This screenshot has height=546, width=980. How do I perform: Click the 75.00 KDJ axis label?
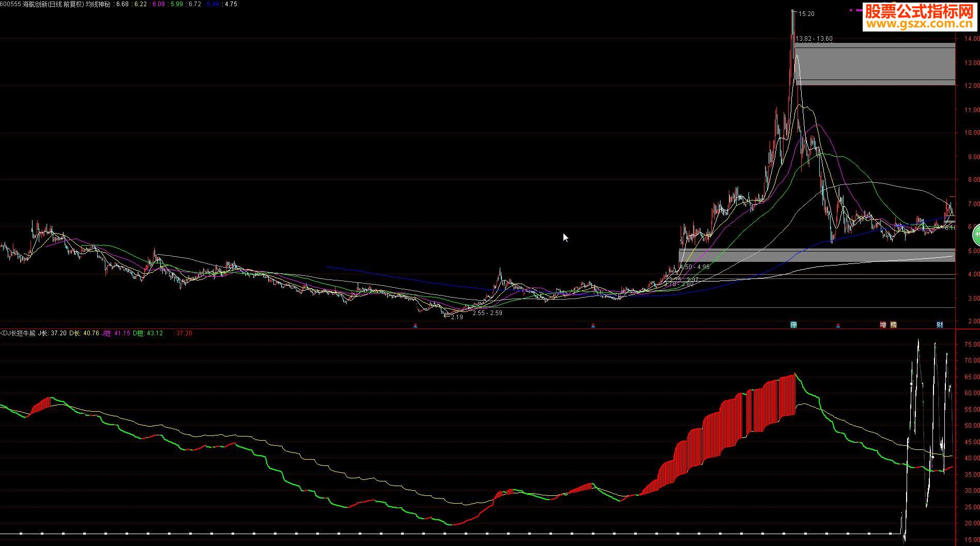coord(972,344)
